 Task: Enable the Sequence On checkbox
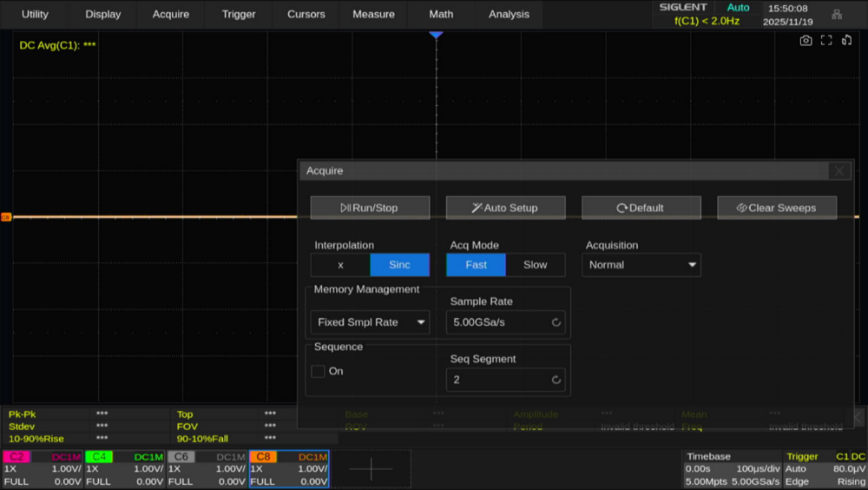(x=319, y=371)
